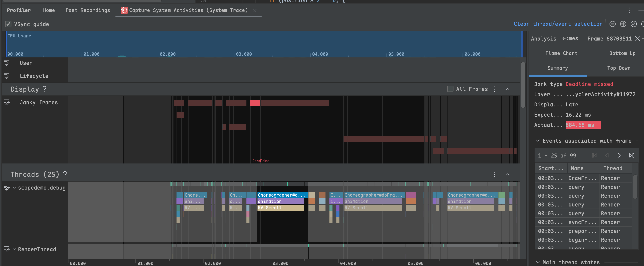Collapse Events associated with frame section

538,141
